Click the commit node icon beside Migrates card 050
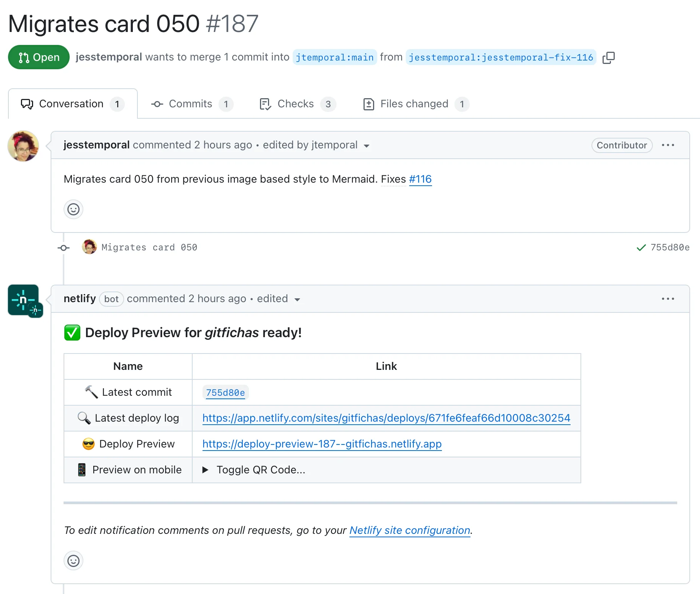The width and height of the screenshot is (700, 594). coord(63,247)
